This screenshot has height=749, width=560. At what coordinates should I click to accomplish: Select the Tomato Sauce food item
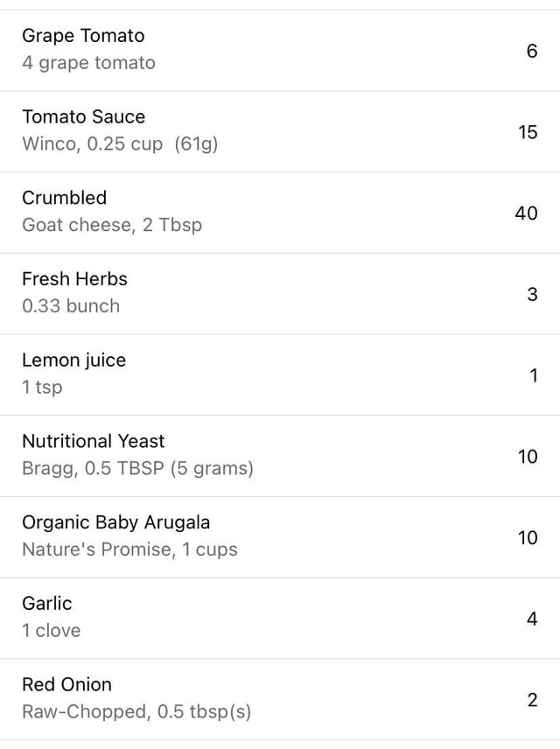pos(83,117)
